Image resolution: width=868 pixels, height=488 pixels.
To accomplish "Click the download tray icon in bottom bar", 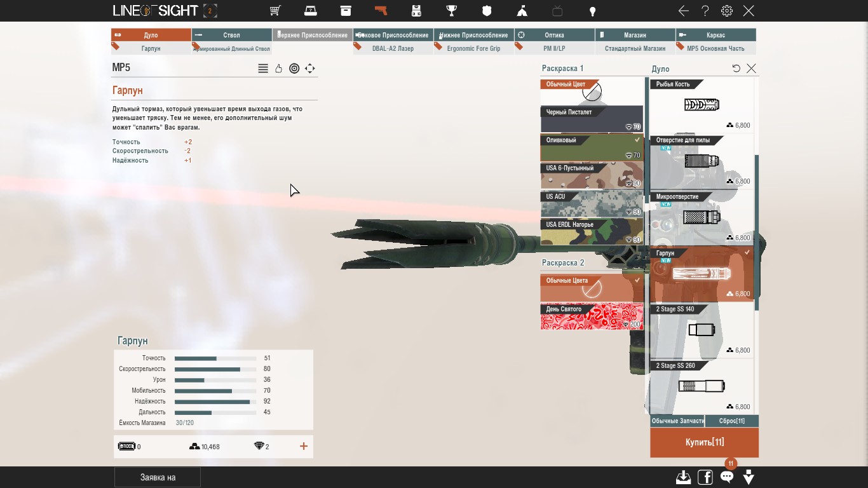I will (x=684, y=477).
